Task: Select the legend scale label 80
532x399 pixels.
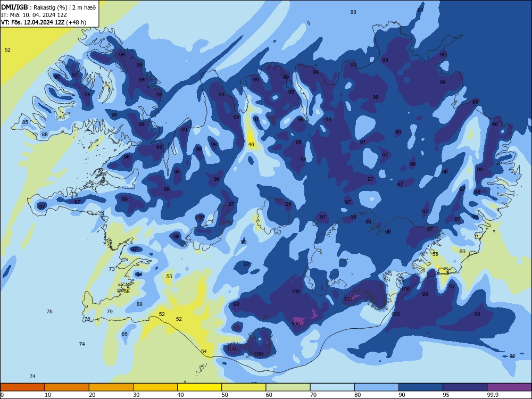Action: (358, 395)
